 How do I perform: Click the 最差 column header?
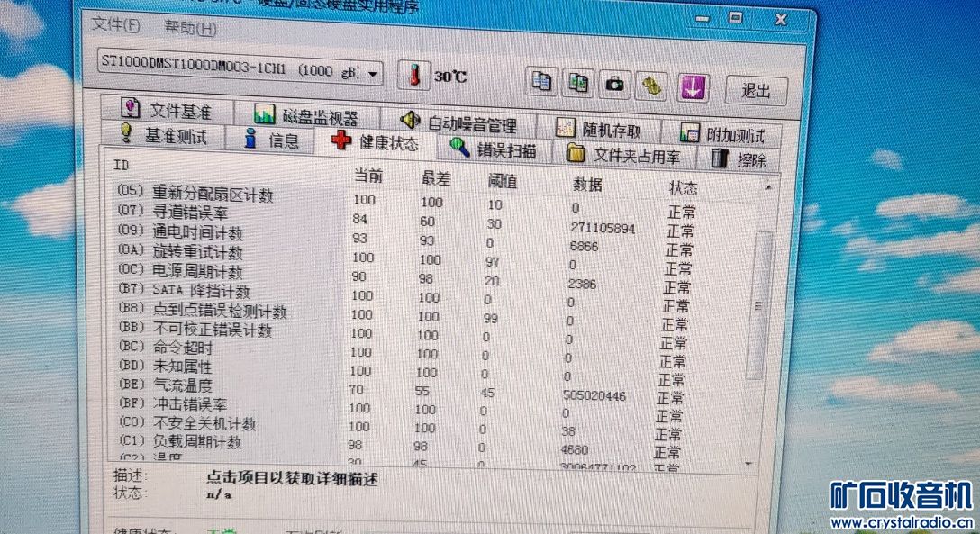[436, 179]
